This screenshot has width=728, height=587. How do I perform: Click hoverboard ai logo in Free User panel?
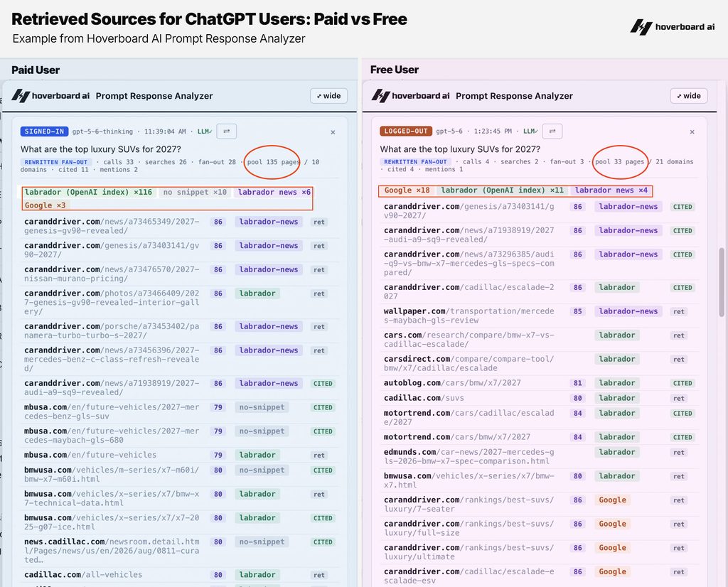point(410,96)
